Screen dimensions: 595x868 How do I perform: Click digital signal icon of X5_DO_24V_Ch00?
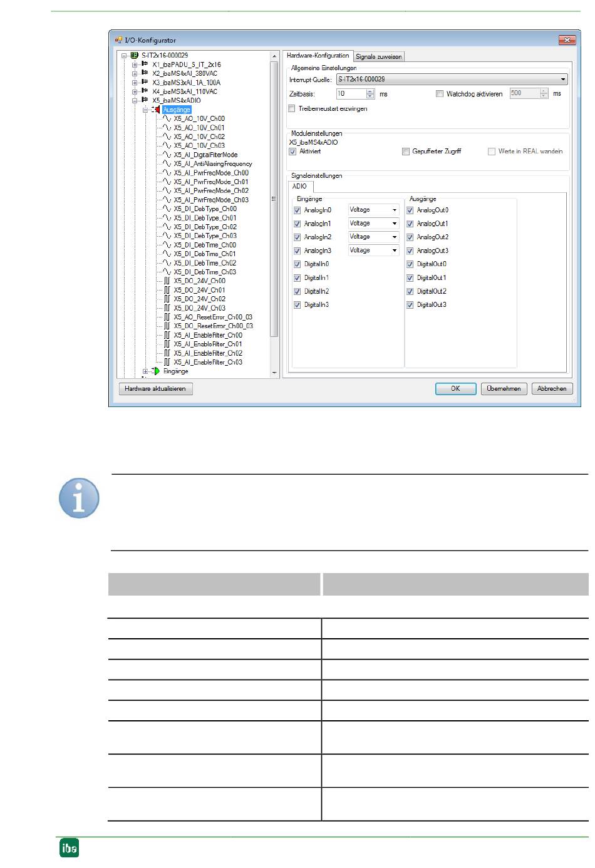[x=167, y=281]
